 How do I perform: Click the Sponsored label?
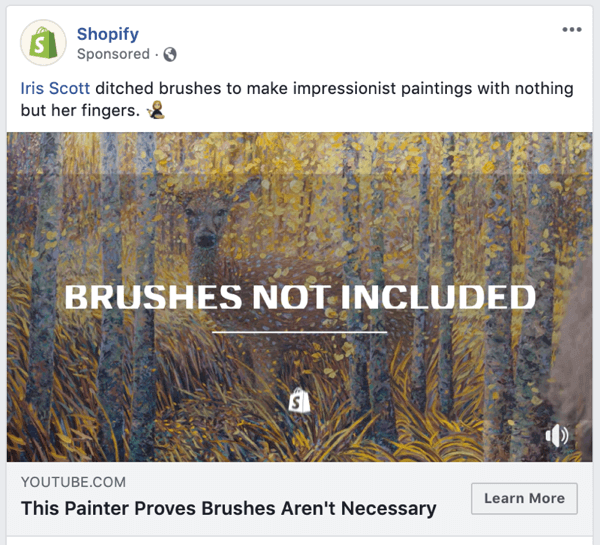pos(112,54)
